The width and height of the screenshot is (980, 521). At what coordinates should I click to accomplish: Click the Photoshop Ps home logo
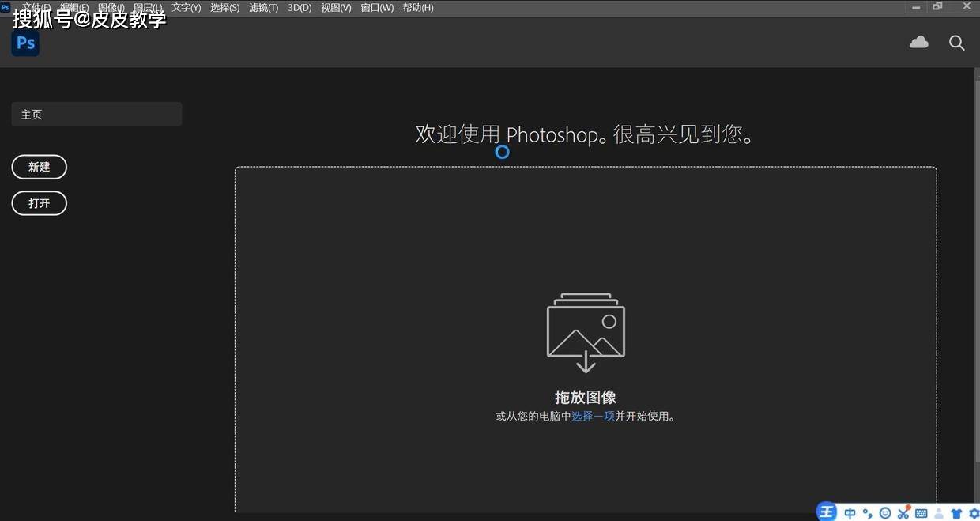25,43
